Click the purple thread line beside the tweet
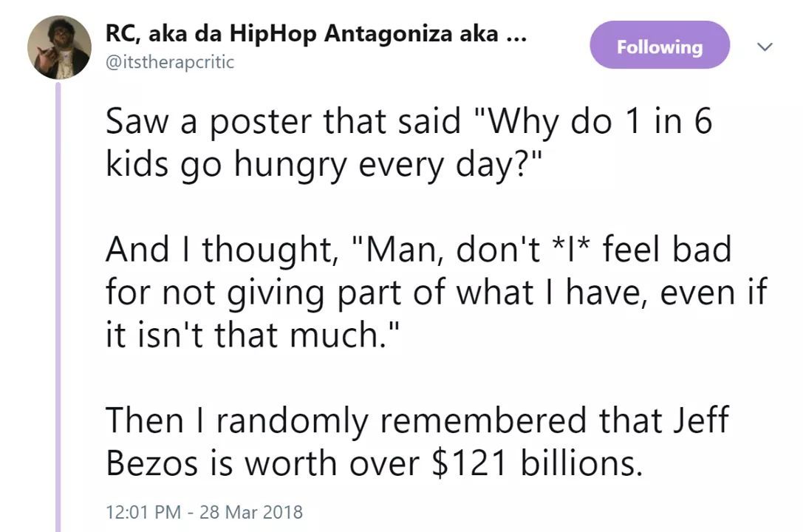The height and width of the screenshot is (532, 803). [x=58, y=296]
